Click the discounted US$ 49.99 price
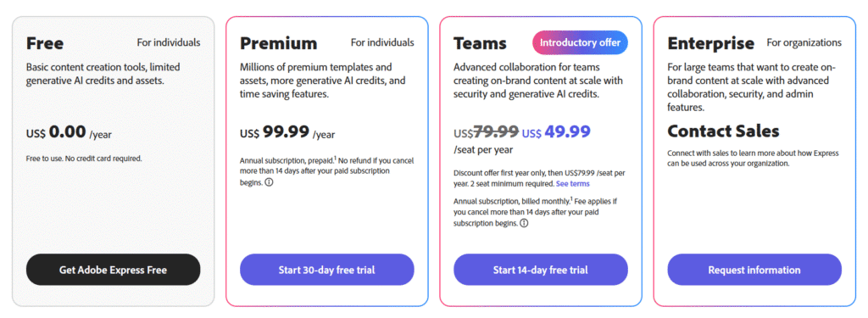868x318 pixels. tap(556, 131)
